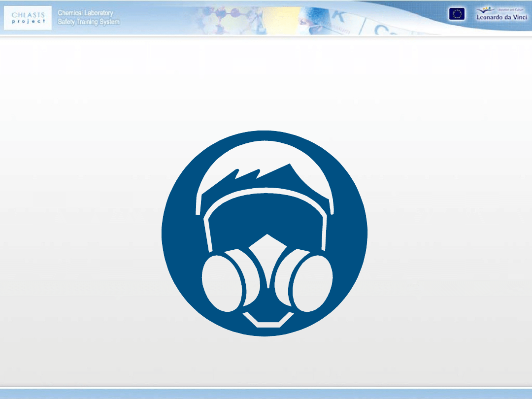Click the word "project" under CHLASTS
Screen dimensions: 532x399
[29, 21]
